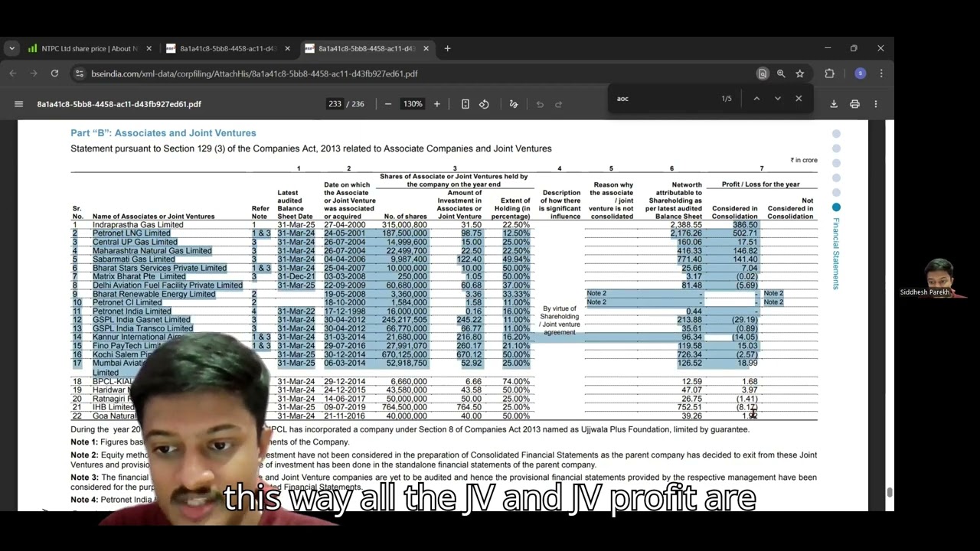Open the tab search dropdown arrow
980x551 pixels.
(x=11, y=48)
